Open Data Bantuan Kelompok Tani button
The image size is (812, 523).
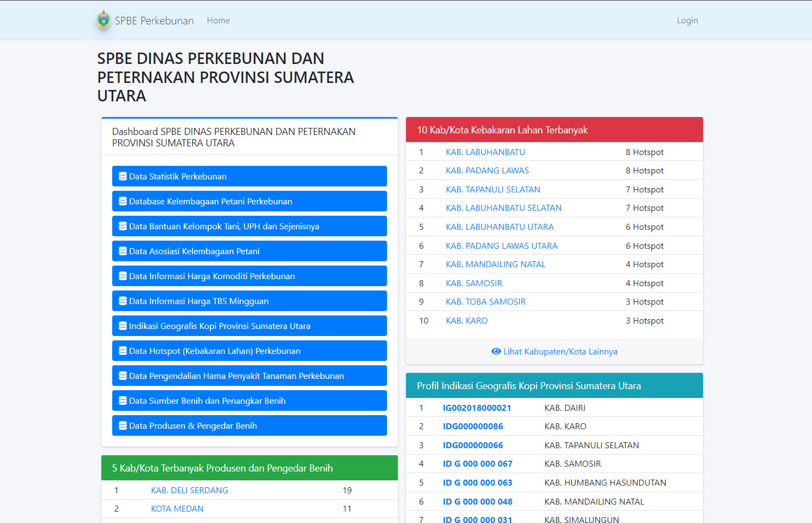249,226
